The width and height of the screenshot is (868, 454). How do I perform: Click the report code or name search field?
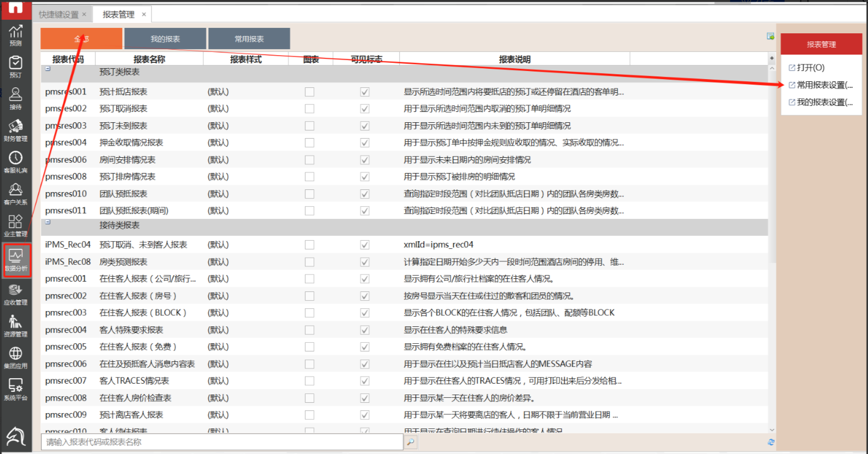pyautogui.click(x=221, y=442)
